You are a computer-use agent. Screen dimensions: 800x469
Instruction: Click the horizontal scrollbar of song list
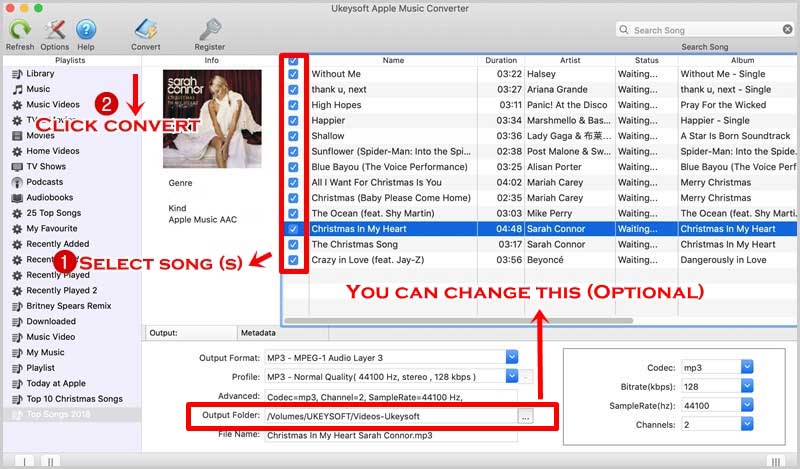coord(458,320)
